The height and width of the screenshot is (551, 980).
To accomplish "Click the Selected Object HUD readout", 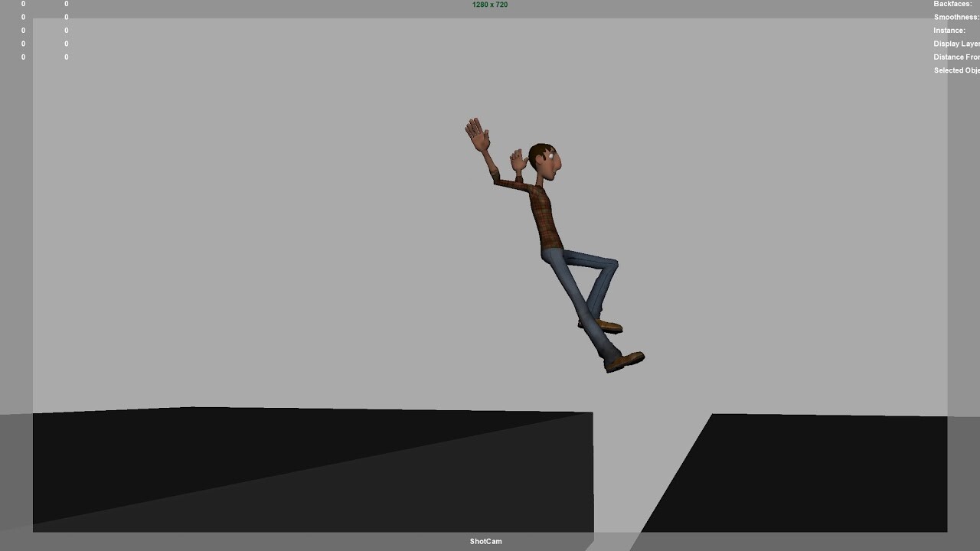I will [955, 70].
